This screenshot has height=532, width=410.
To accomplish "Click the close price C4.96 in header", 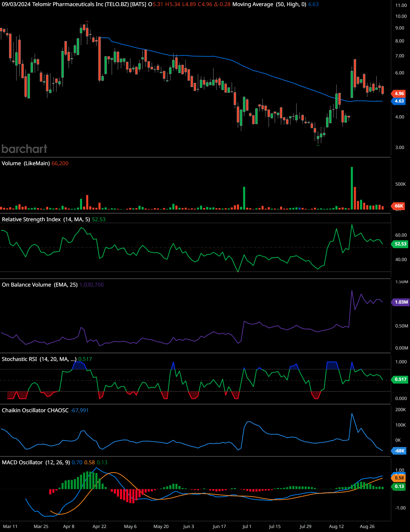I will [205, 4].
